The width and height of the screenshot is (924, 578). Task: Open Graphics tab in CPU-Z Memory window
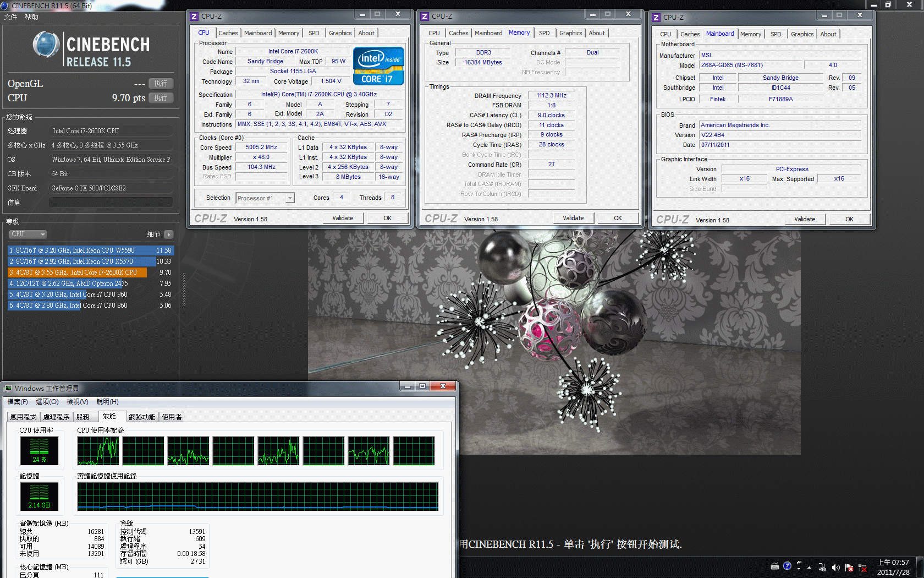pos(570,33)
